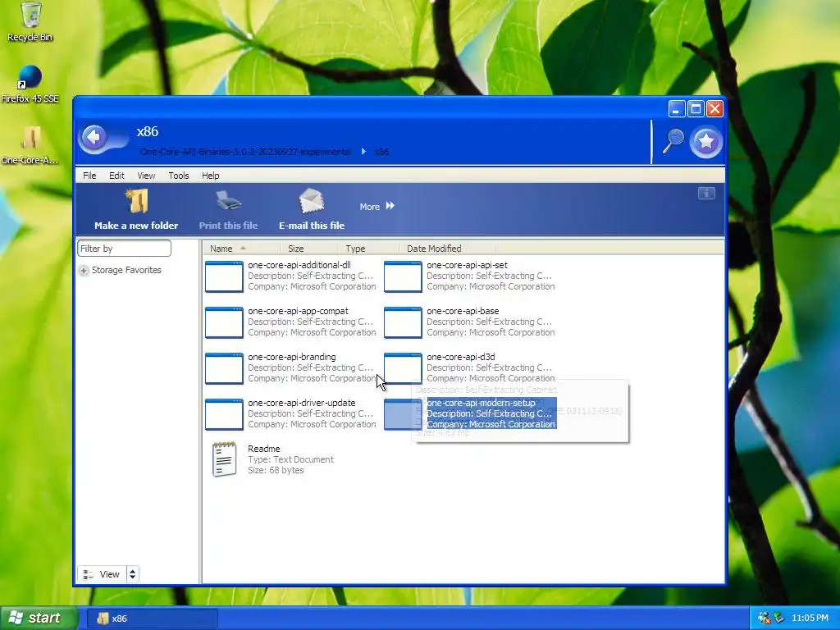Open the View up-down arrow dropdown

click(x=132, y=574)
